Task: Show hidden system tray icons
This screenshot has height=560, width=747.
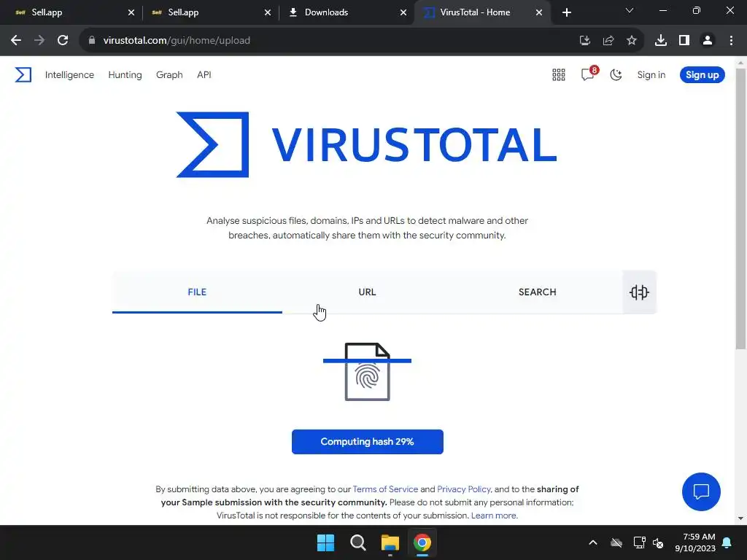Action: (x=592, y=542)
